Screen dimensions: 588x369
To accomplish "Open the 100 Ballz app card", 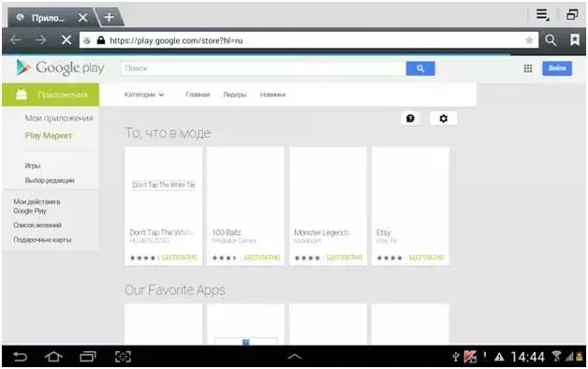I will 245,206.
